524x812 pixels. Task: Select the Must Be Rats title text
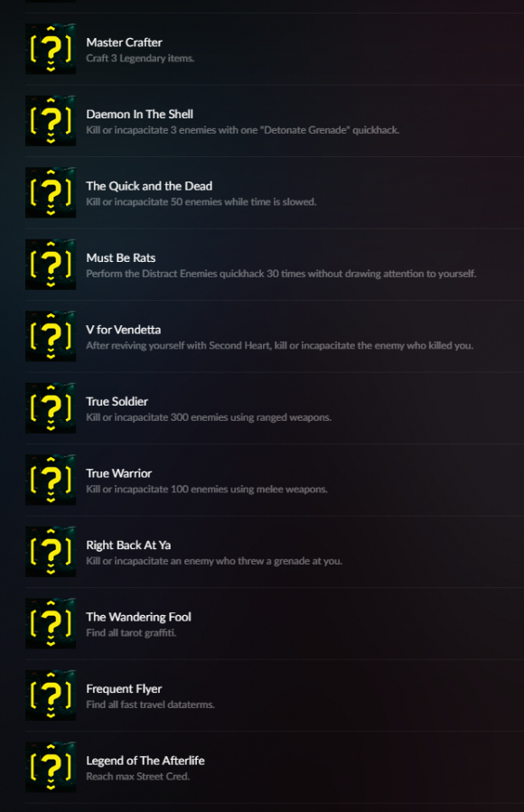(121, 258)
